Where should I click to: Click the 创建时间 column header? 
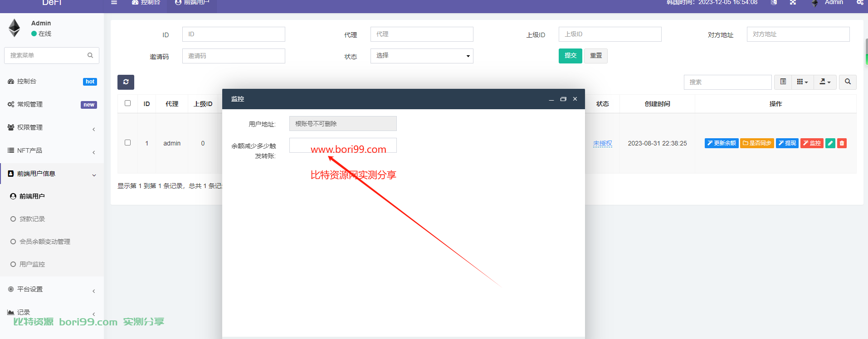[x=657, y=104]
